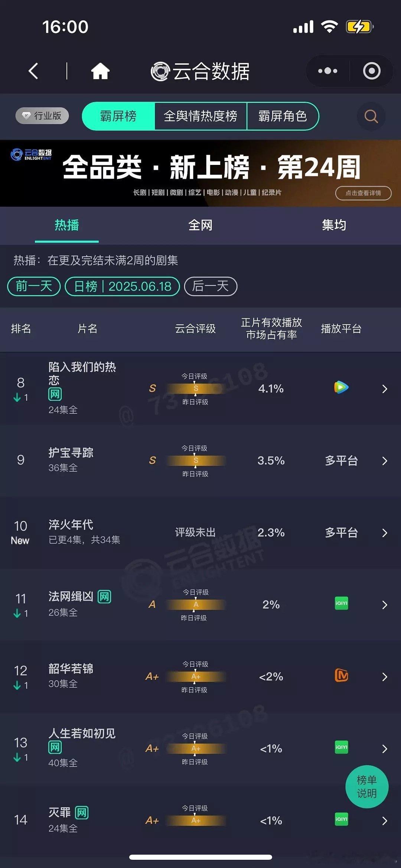Tap the Tencent Video platform icon
Screen dimensions: 401x868
pyautogui.click(x=341, y=387)
